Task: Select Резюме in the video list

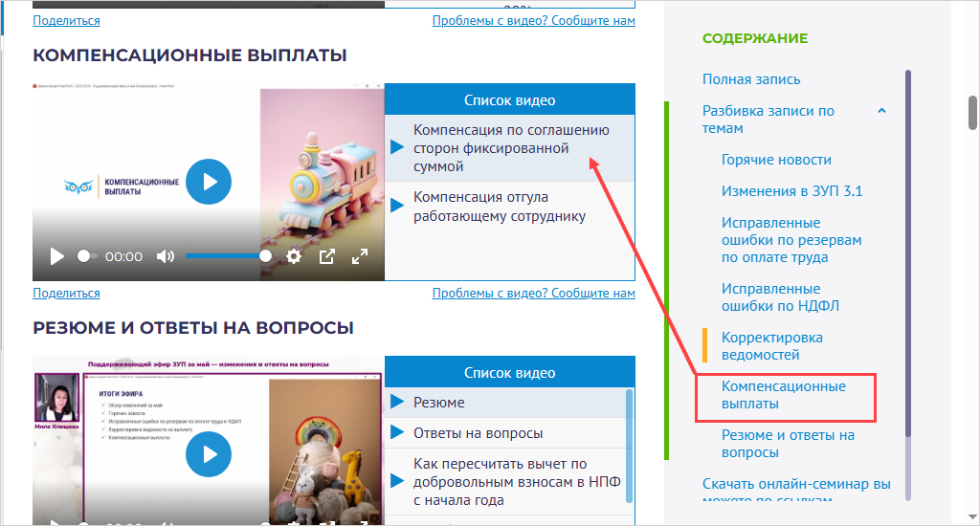Action: coord(505,403)
